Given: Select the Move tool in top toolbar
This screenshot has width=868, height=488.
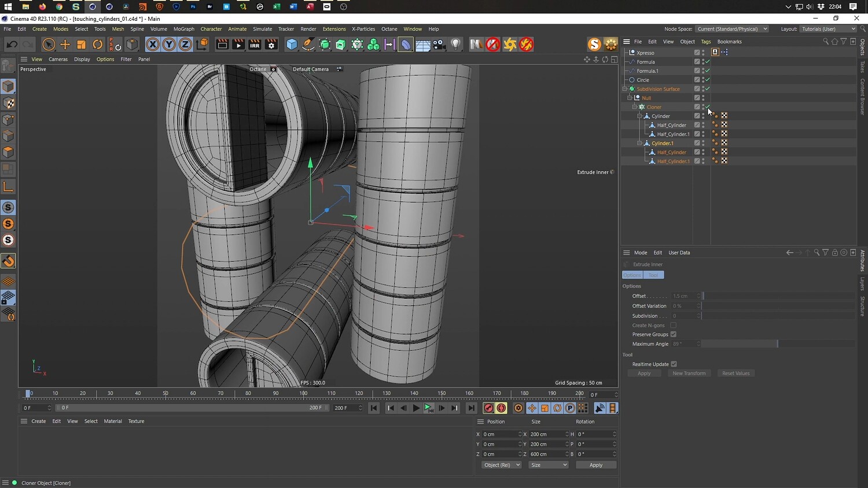Looking at the screenshot, I should pyautogui.click(x=65, y=45).
